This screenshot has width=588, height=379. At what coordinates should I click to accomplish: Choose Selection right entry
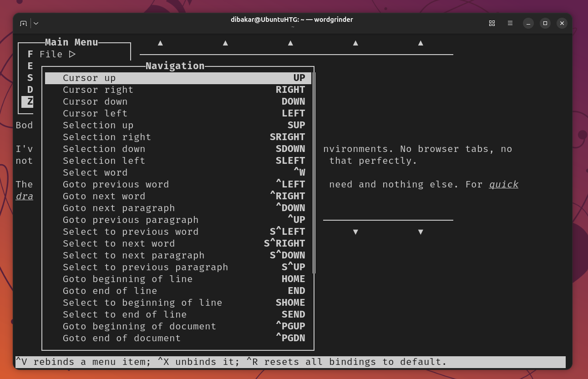point(178,137)
